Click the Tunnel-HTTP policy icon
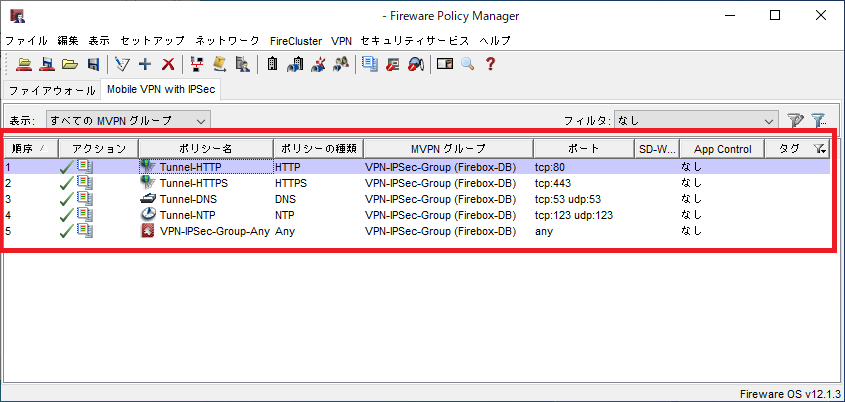This screenshot has width=845, height=402. coord(147,167)
